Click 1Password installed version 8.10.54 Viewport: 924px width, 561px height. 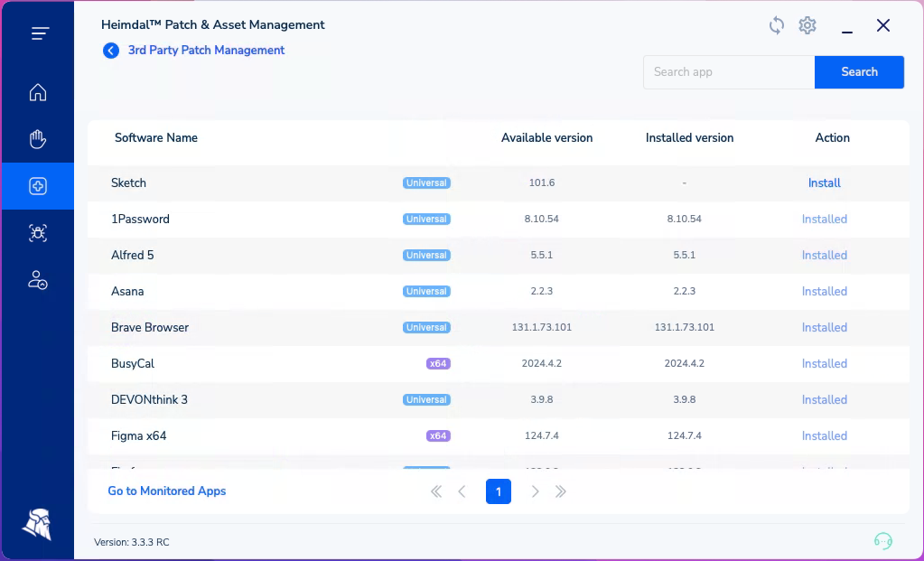684,220
